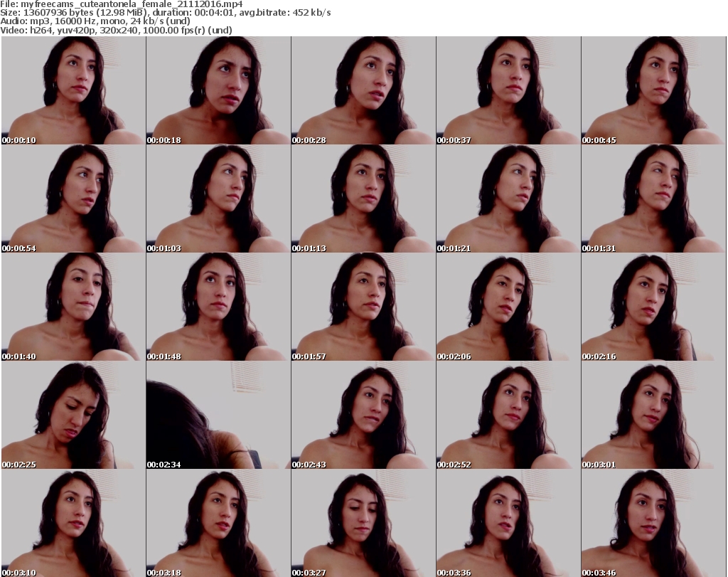Viewport: 728px width, 577px height.
Task: Select the 00:03:10 thumbnail
Action: tap(73, 524)
